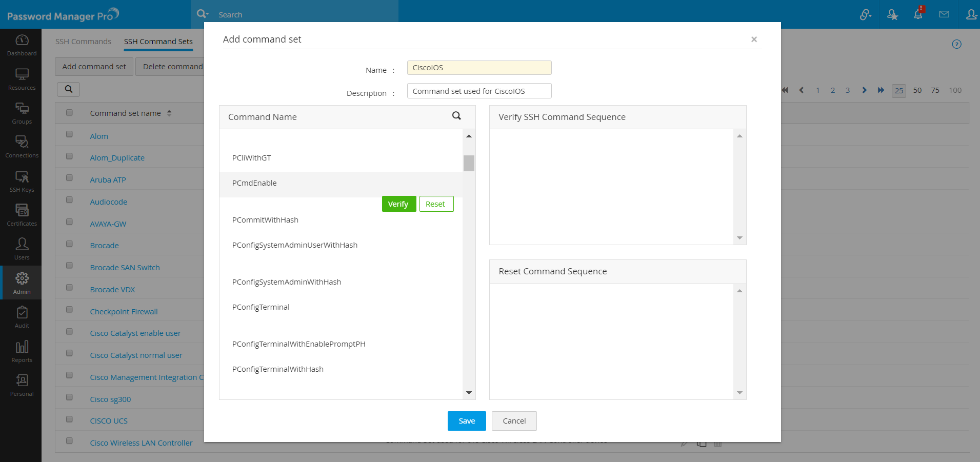Go to the first page of results
Viewport: 980px width, 462px height.
pyautogui.click(x=785, y=90)
